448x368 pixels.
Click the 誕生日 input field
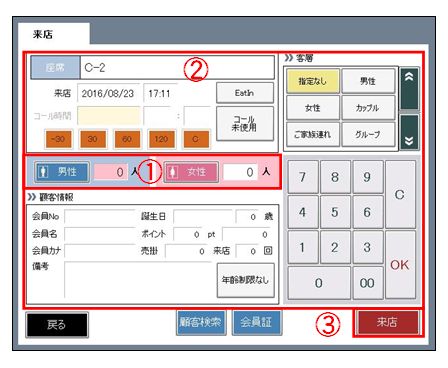coord(203,217)
